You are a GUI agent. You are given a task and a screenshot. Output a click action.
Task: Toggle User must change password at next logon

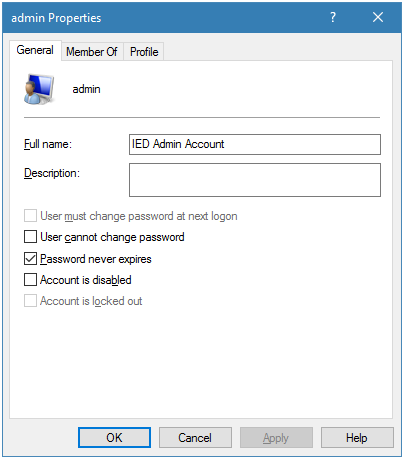[30, 216]
